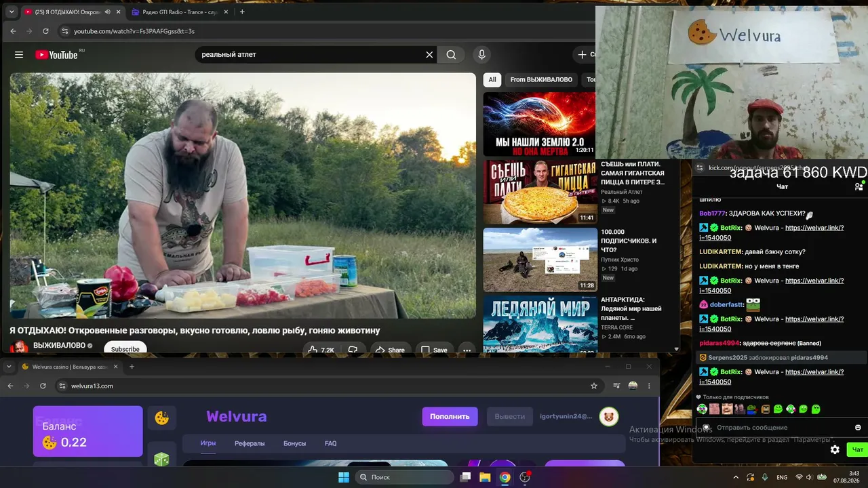This screenshot has height=488, width=868.
Task: Open the YouTube hamburger guide menu
Action: (19, 55)
